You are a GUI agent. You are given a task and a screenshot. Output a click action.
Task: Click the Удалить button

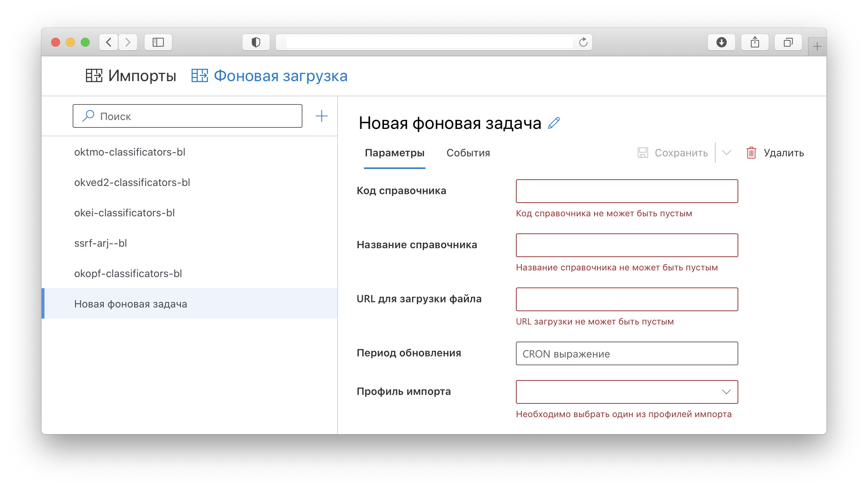(x=775, y=153)
